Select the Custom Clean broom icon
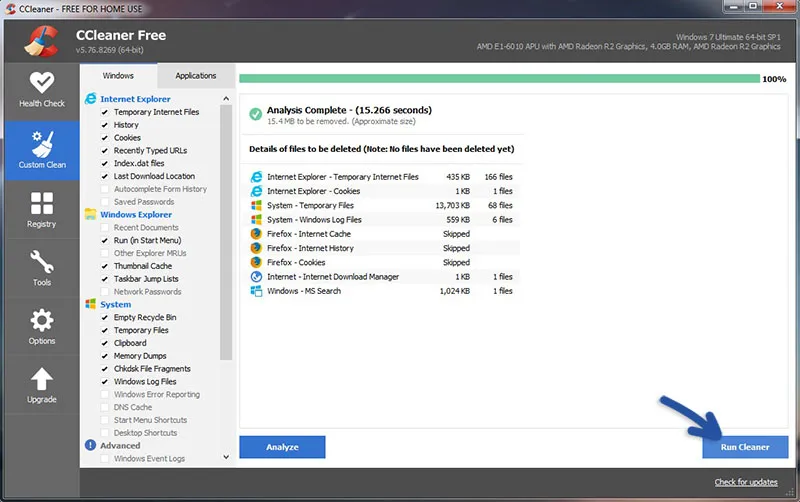The width and height of the screenshot is (800, 502). point(42,143)
